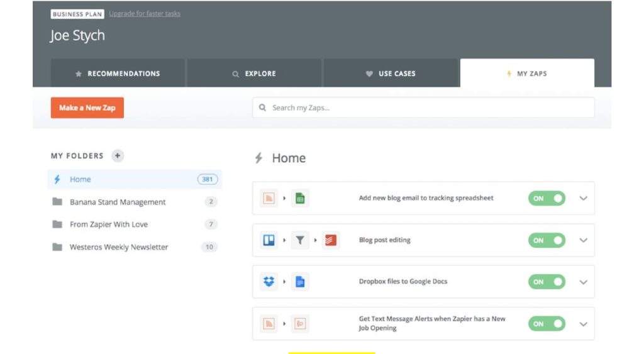This screenshot has height=354, width=644.
Task: Click the 10 count on Westeros Weekly Newsletter
Action: click(x=209, y=247)
